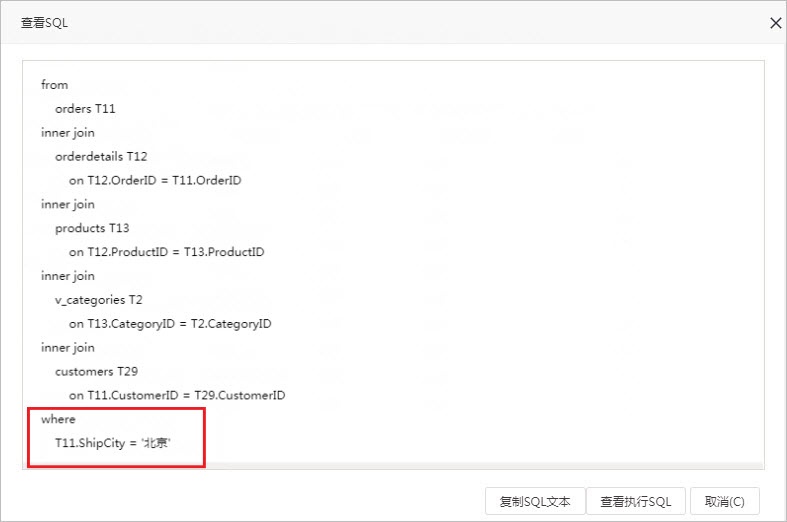Select the 'customers T29' line
Image resolution: width=787 pixels, height=522 pixels.
coord(96,371)
